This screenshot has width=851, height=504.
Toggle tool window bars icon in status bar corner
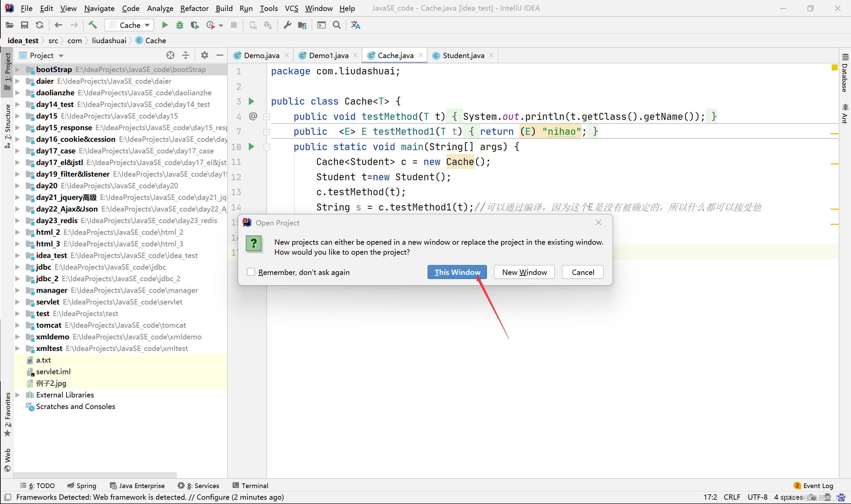coord(8,497)
